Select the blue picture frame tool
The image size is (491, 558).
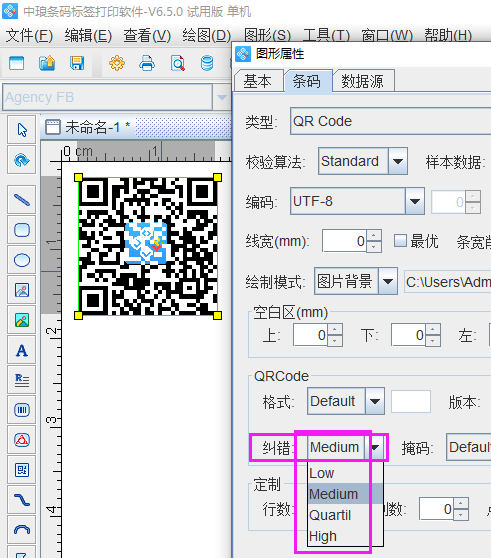[22, 290]
